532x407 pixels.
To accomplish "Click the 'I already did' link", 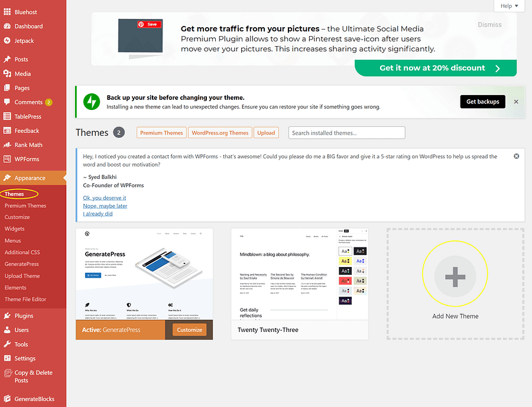I will [x=98, y=214].
